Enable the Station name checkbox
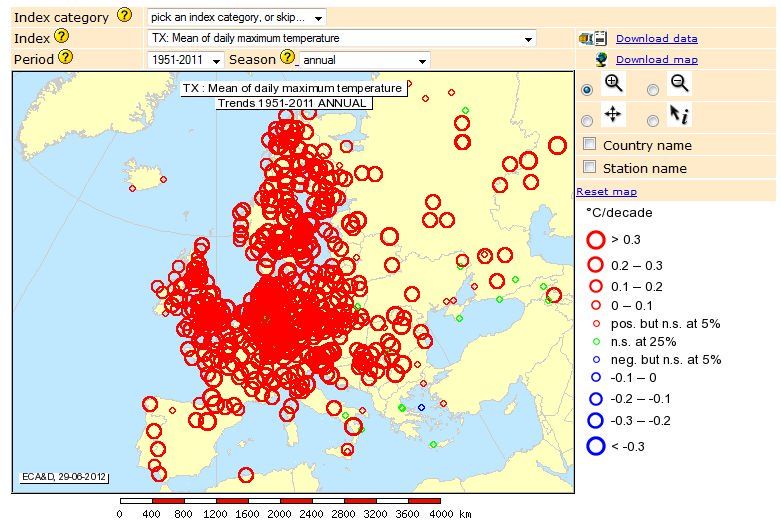 point(589,167)
